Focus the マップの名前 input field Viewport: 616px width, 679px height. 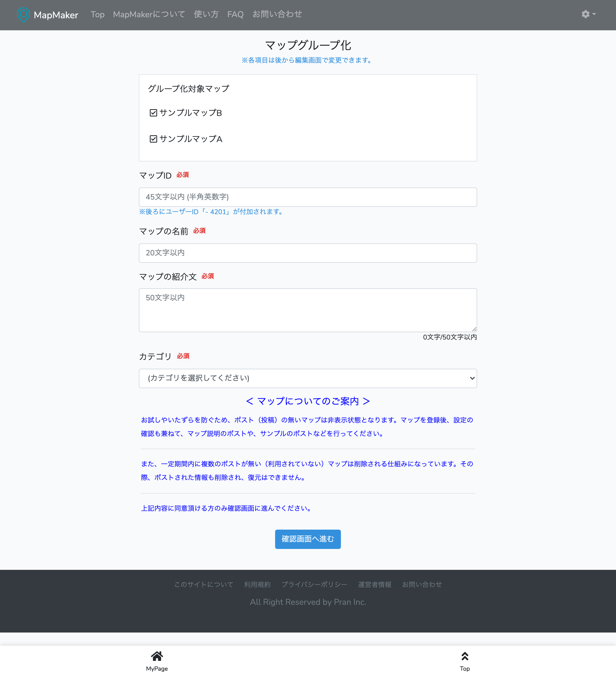308,253
